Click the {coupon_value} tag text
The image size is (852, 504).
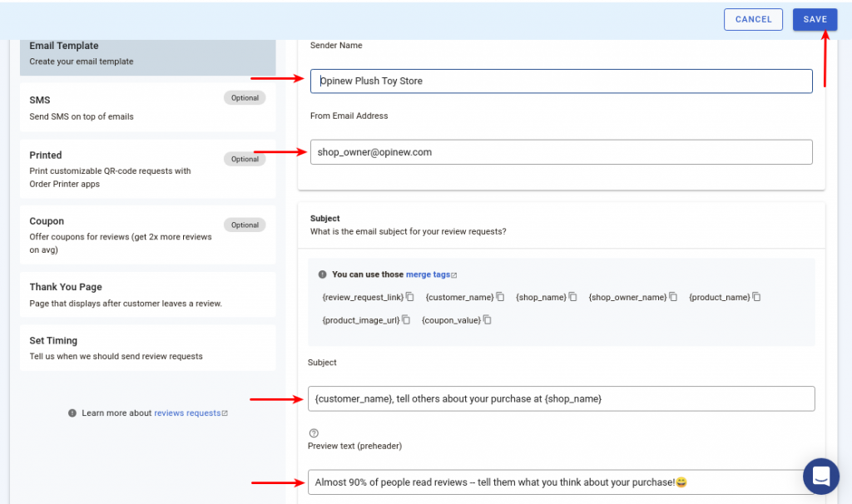pyautogui.click(x=451, y=320)
